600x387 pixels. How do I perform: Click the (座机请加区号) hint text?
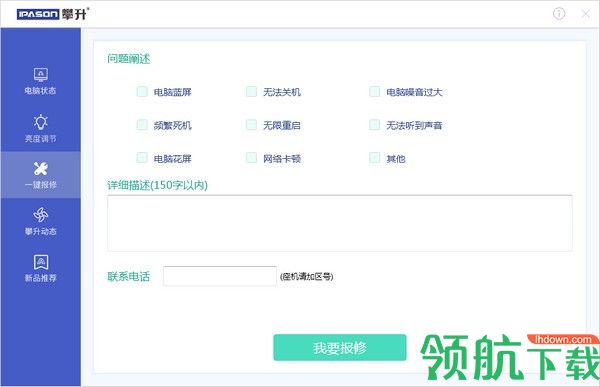tap(307, 276)
